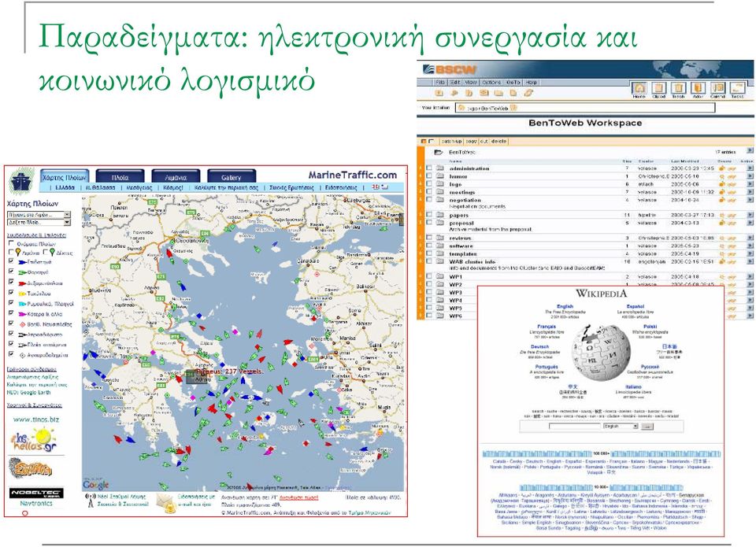Toggle the red tanker ships checkbox
756x547 pixels.
click(11, 283)
